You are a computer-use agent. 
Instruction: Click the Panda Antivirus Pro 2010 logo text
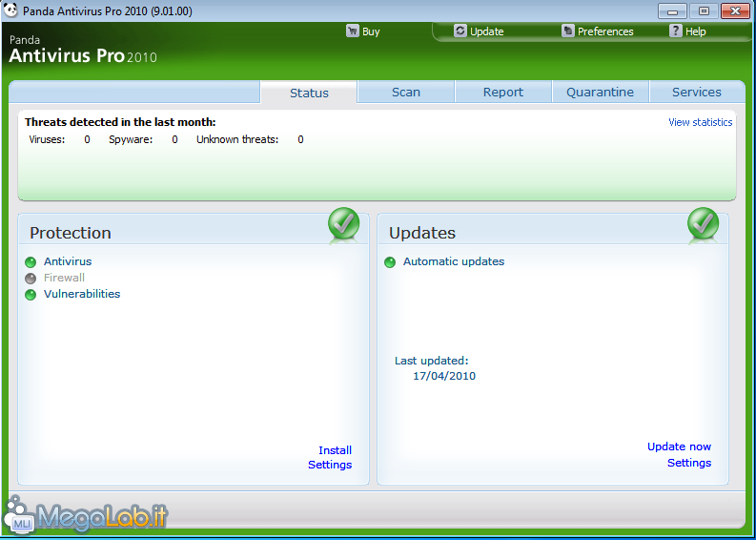(83, 50)
